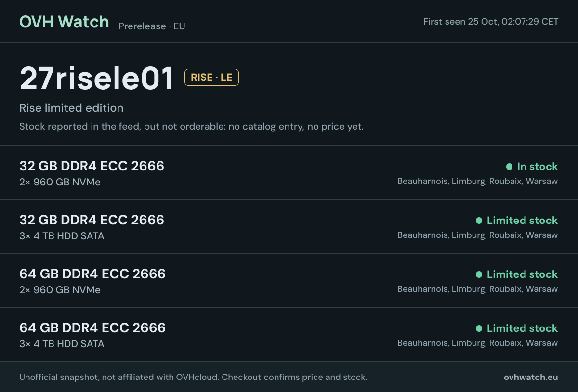Click the 27risele01 server heading
Image resolution: width=578 pixels, height=392 pixels.
(x=96, y=78)
